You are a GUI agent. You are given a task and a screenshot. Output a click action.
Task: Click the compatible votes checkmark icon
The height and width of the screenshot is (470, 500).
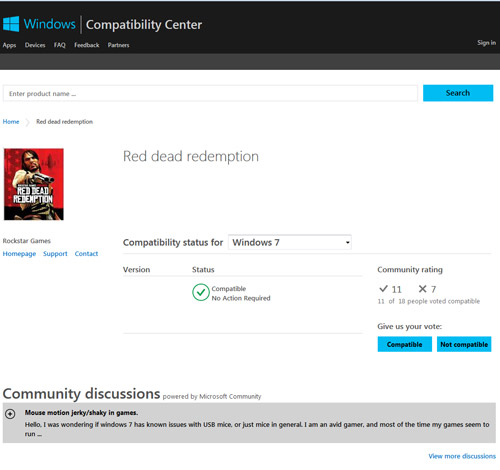383,288
